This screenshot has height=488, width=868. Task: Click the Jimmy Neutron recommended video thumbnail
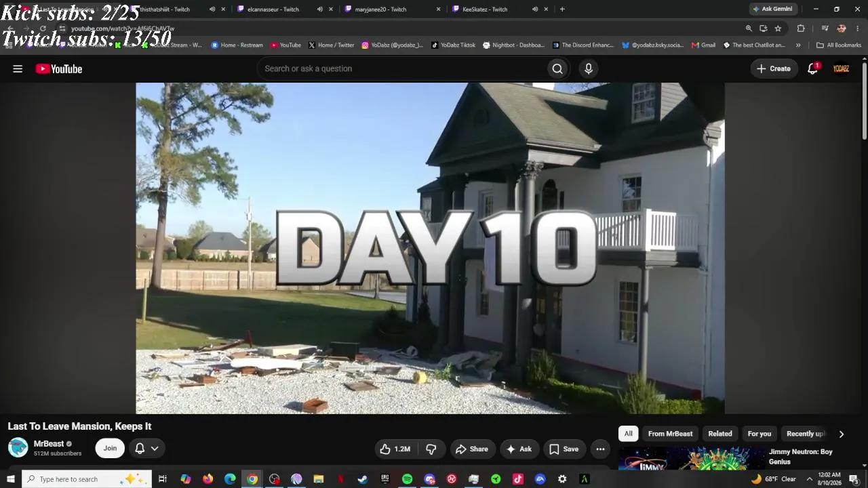pos(692,459)
